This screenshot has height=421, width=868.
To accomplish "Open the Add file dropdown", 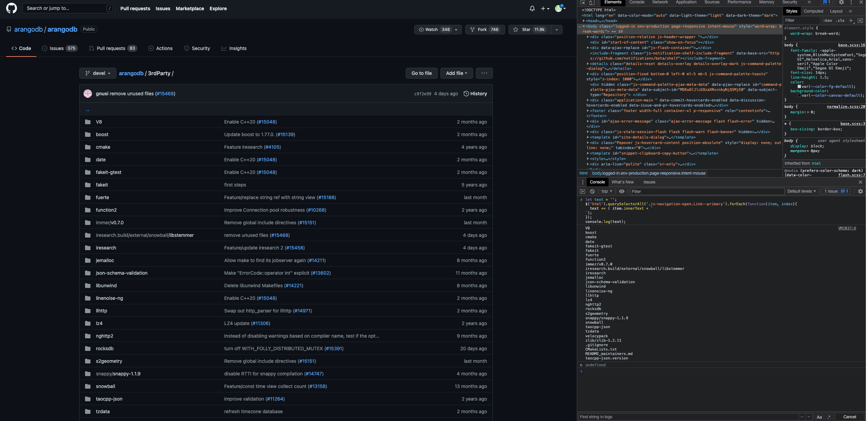I will 456,73.
